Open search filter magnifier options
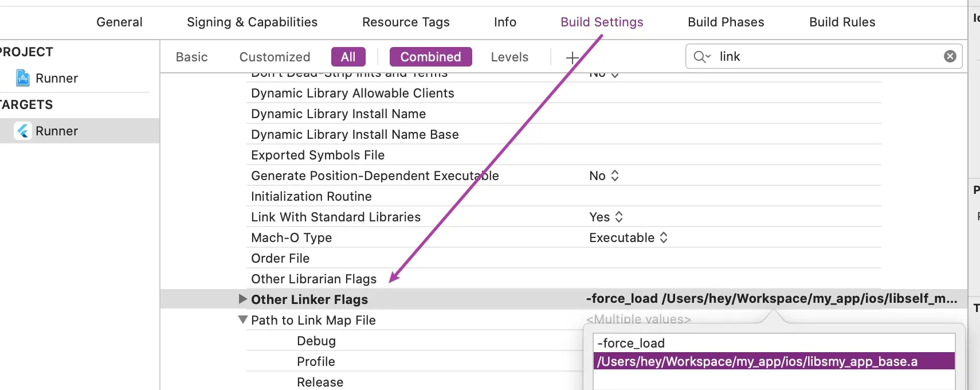Image resolution: width=980 pixels, height=390 pixels. point(702,57)
